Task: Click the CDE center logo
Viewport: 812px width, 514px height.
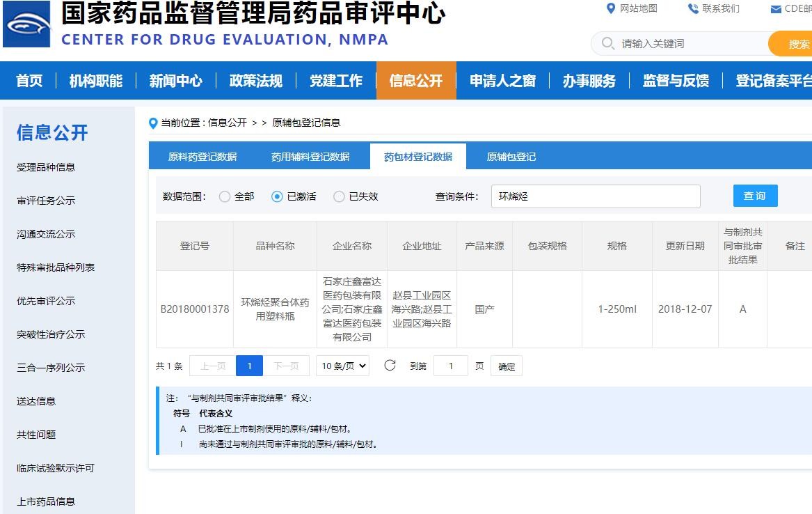Action: point(26,24)
